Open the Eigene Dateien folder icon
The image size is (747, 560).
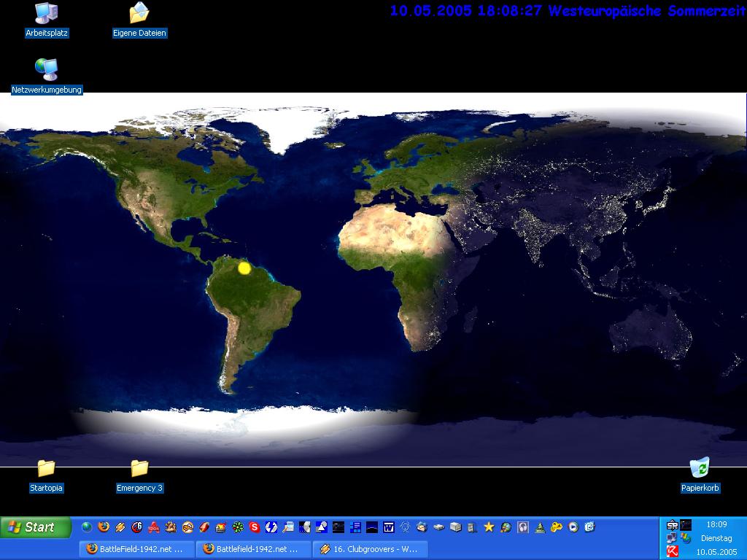(x=139, y=14)
